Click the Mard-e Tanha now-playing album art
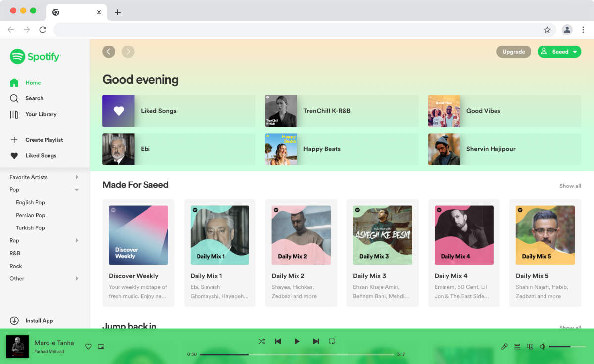 coord(17,347)
